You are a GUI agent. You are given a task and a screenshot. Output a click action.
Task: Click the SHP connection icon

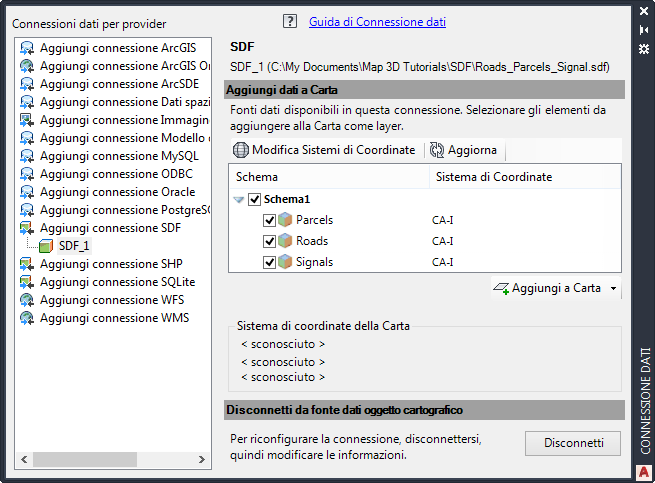click(x=27, y=264)
